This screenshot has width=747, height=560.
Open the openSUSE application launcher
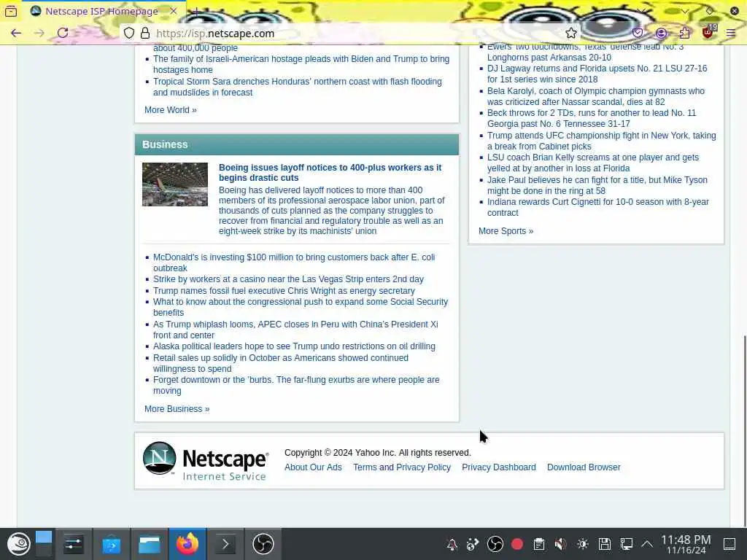(18, 544)
